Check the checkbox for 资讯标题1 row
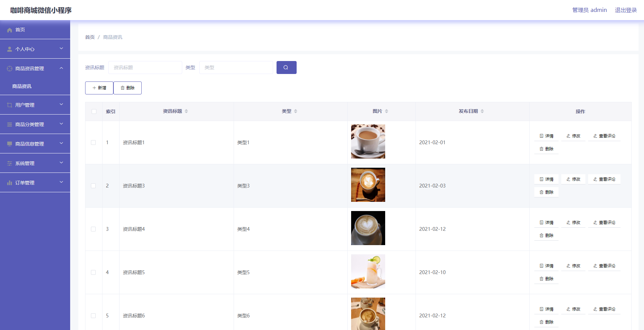The width and height of the screenshot is (644, 330). pyautogui.click(x=93, y=142)
